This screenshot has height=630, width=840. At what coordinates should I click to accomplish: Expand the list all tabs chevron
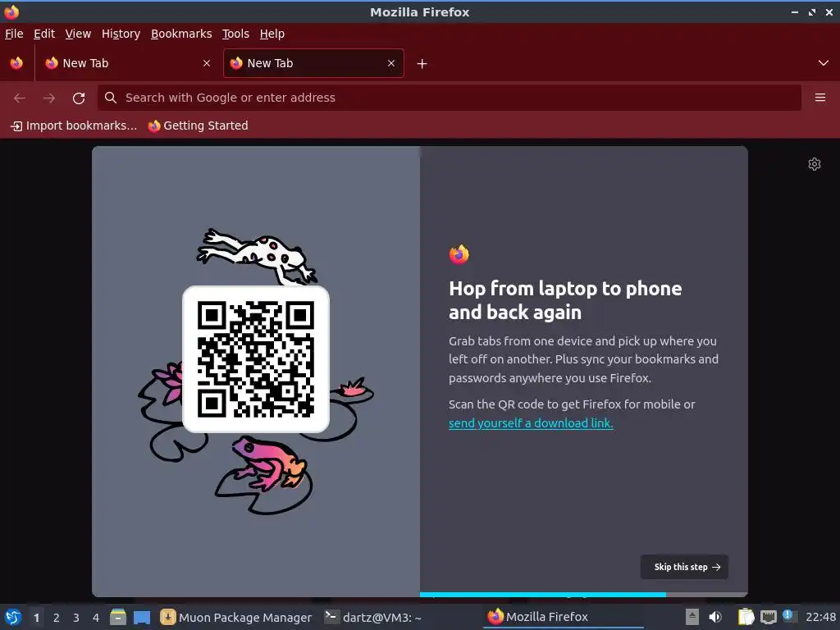click(x=824, y=63)
